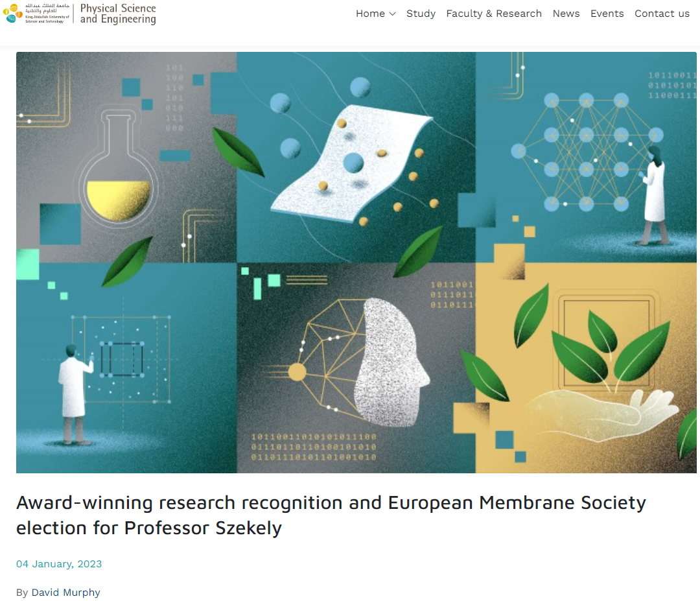Click the article headline about Professor Szekely
The width and height of the screenshot is (700, 601).
tap(331, 515)
